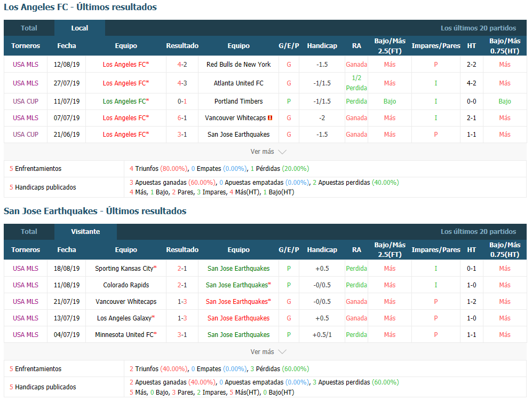Click USA MLS tournament in the 12/08/19 row
The image size is (532, 400).
click(x=26, y=64)
